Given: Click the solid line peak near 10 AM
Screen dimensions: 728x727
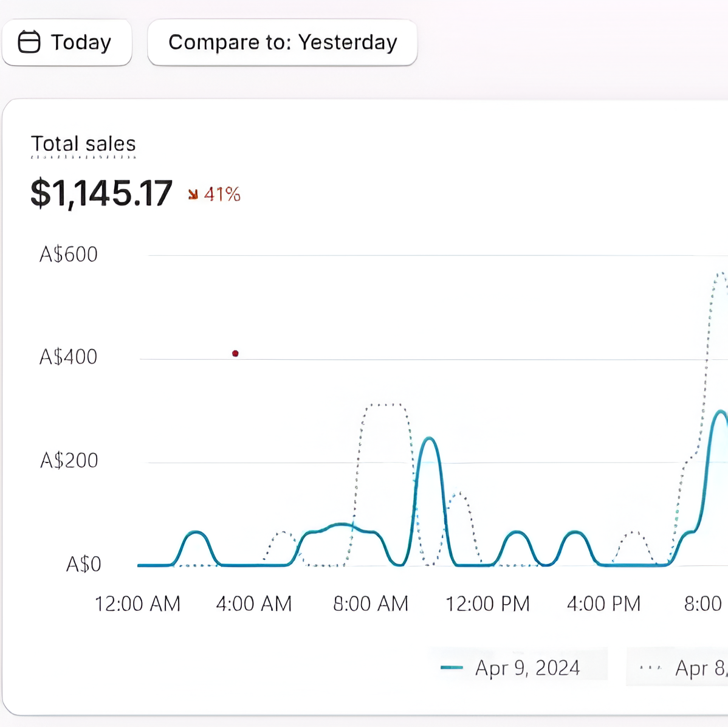Looking at the screenshot, I should pyautogui.click(x=429, y=438).
